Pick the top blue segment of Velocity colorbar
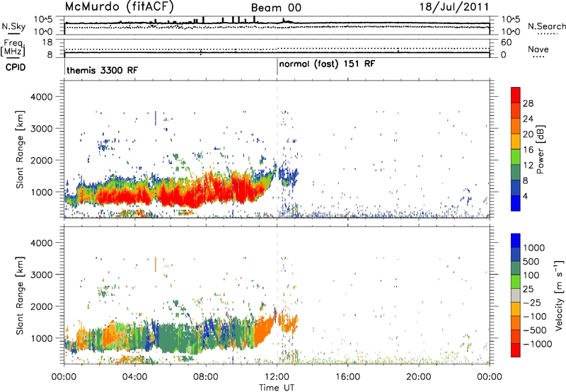The width and height of the screenshot is (566, 392). pyautogui.click(x=516, y=241)
